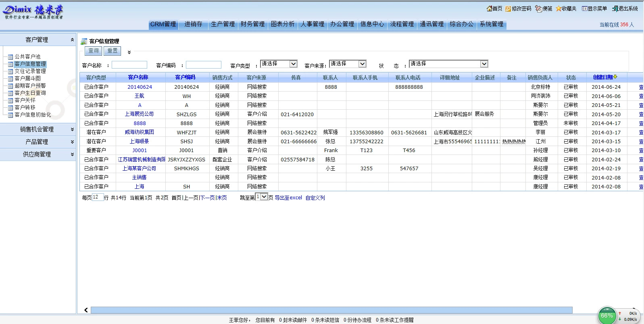Viewport: 644px width, 324px height.
Task: Click the horizontal scrollbar thumb
Action: coord(331,310)
